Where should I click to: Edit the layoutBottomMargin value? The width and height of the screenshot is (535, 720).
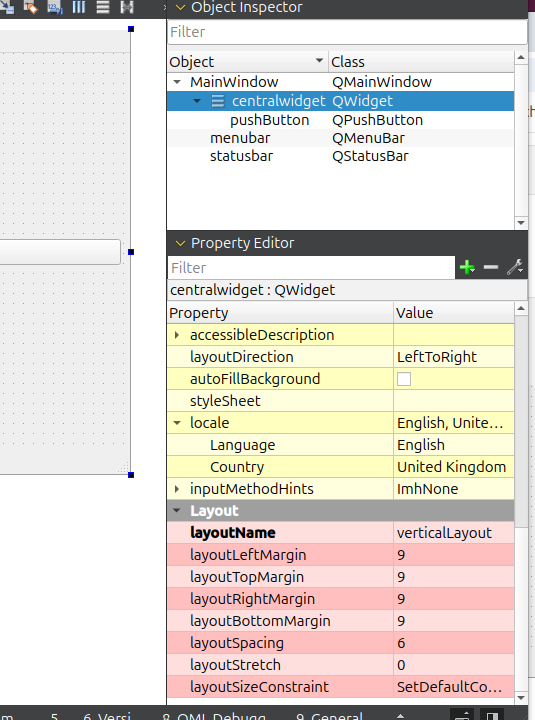pyautogui.click(x=454, y=621)
